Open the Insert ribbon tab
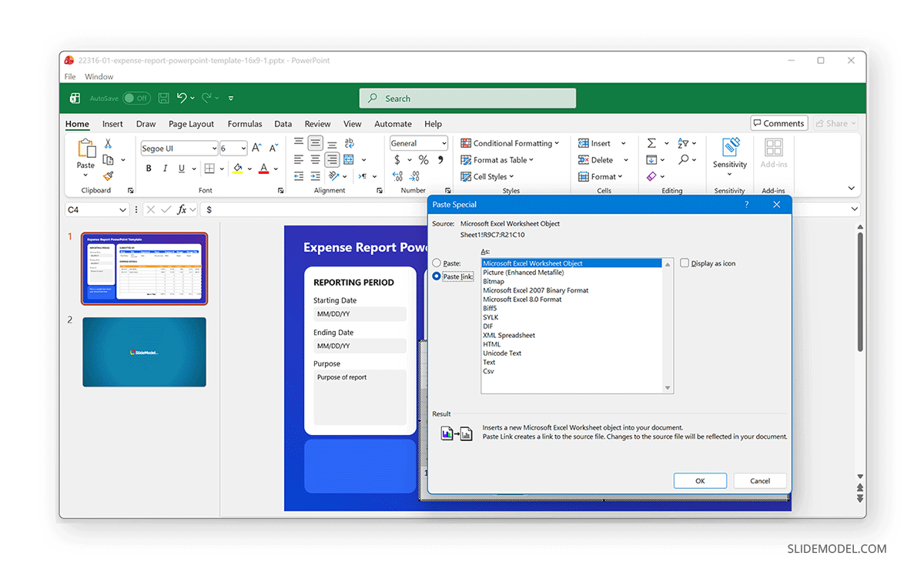 (112, 124)
